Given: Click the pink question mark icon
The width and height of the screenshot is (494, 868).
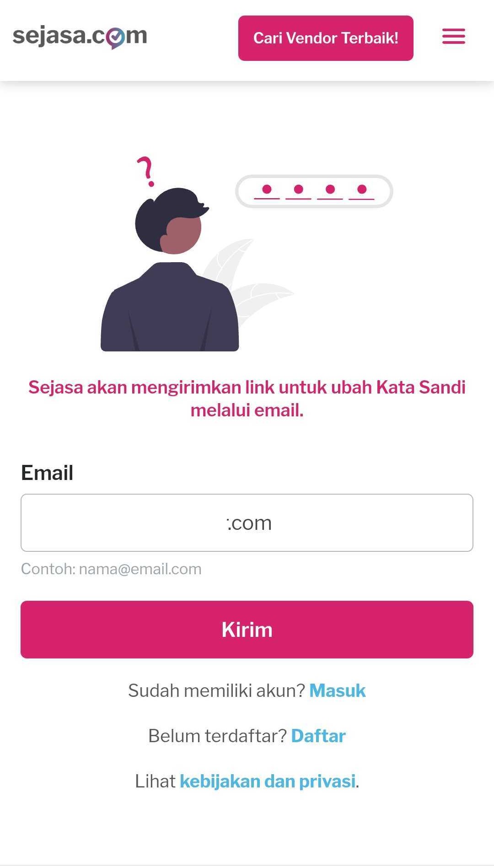Looking at the screenshot, I should point(146,172).
